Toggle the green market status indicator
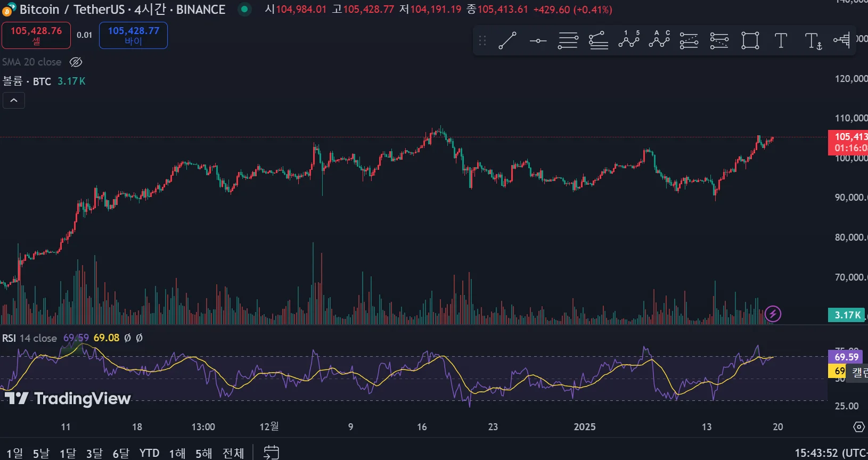Viewport: 868px width, 460px height. point(244,9)
